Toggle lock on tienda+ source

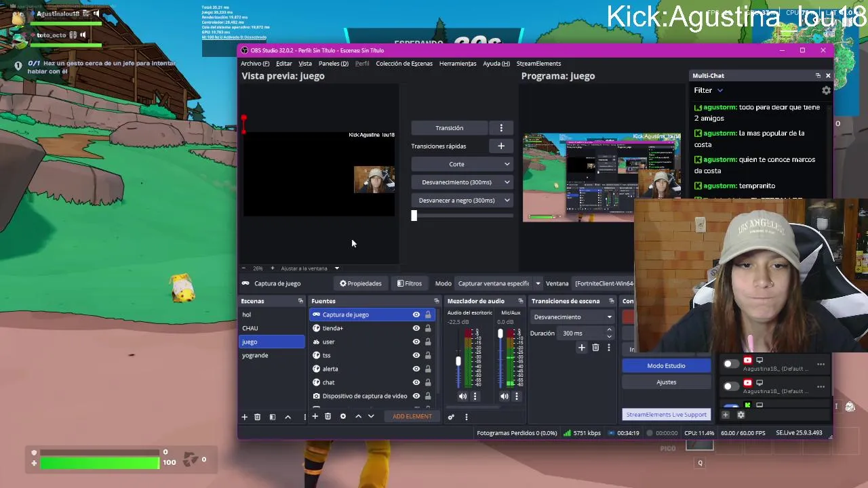428,328
